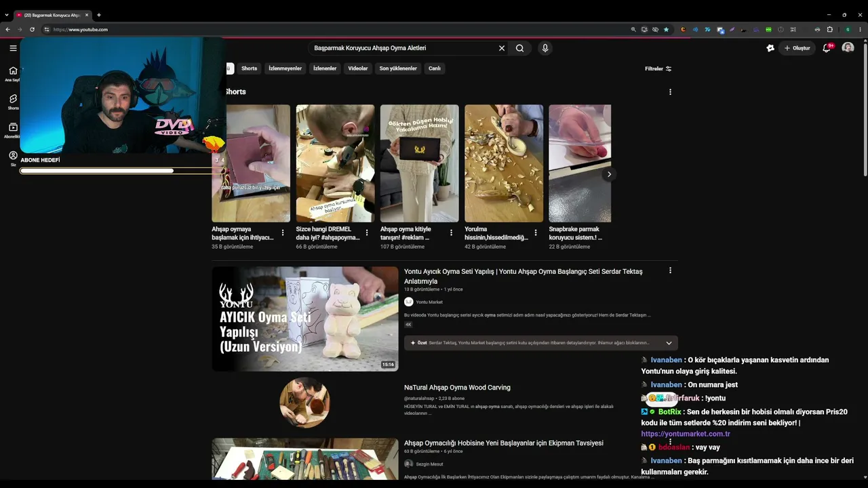The image size is (868, 488).
Task: Open the YouTube hamburger guide menu
Action: point(13,48)
